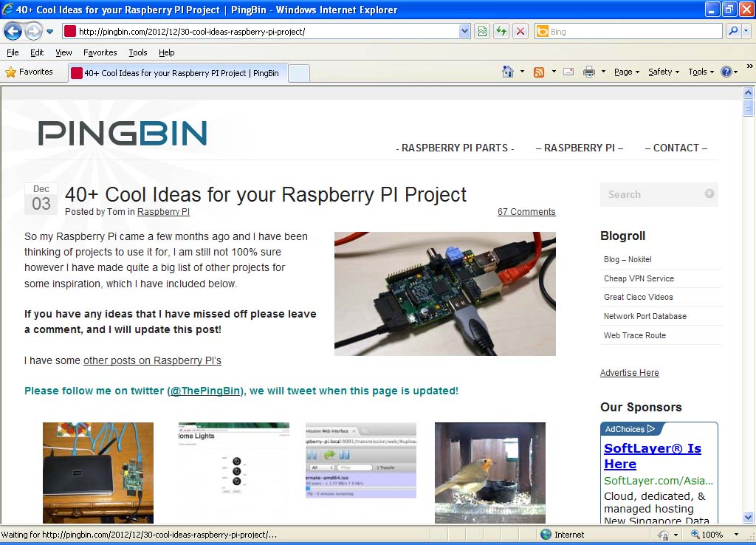Expand the Home button dropdown arrow

522,72
